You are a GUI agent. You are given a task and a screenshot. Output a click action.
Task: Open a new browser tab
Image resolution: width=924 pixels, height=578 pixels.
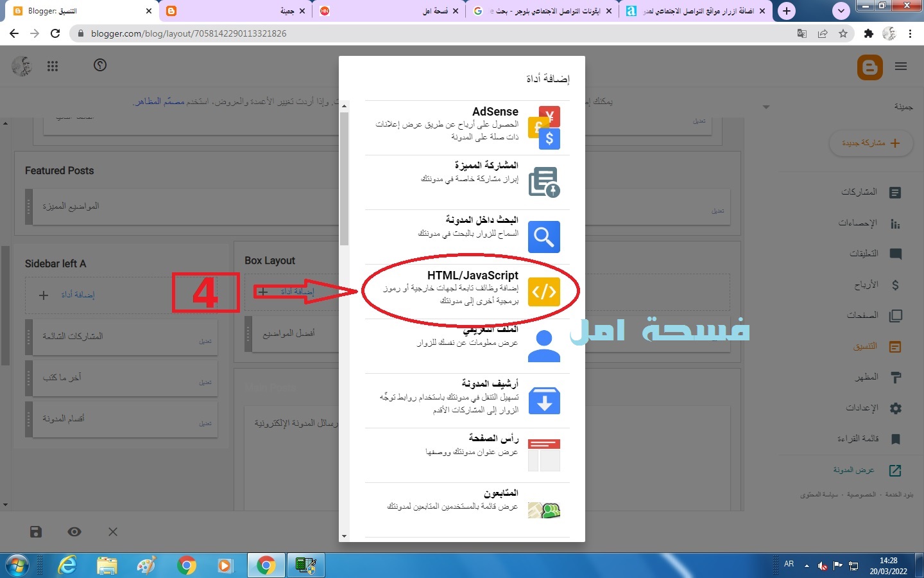click(x=787, y=11)
